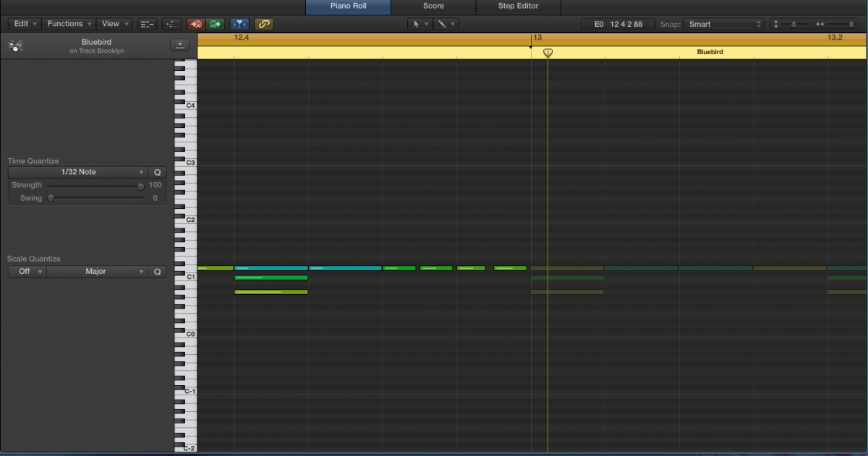Adjust the Swing slider
This screenshot has width=868, height=456.
coord(94,198)
